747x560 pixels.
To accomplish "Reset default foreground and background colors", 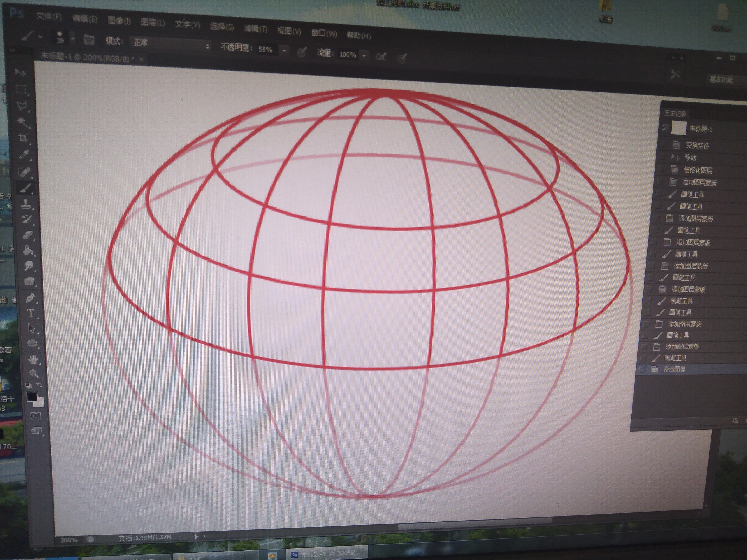I will click(x=28, y=385).
